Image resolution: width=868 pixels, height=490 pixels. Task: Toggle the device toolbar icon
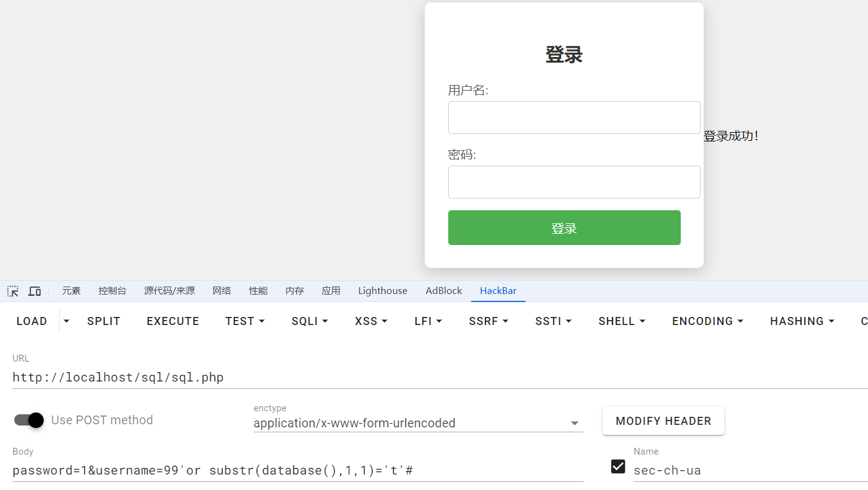[35, 291]
